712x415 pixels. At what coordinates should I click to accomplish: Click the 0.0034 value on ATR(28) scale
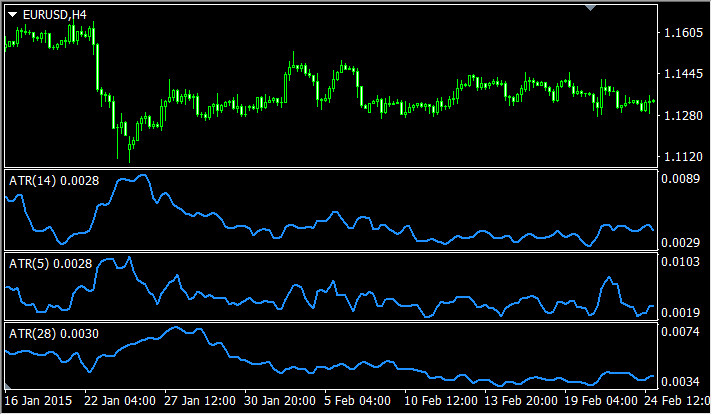(x=681, y=382)
